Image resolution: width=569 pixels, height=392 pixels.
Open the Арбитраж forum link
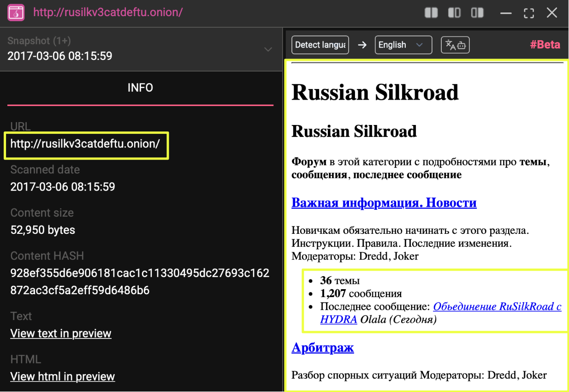(322, 348)
